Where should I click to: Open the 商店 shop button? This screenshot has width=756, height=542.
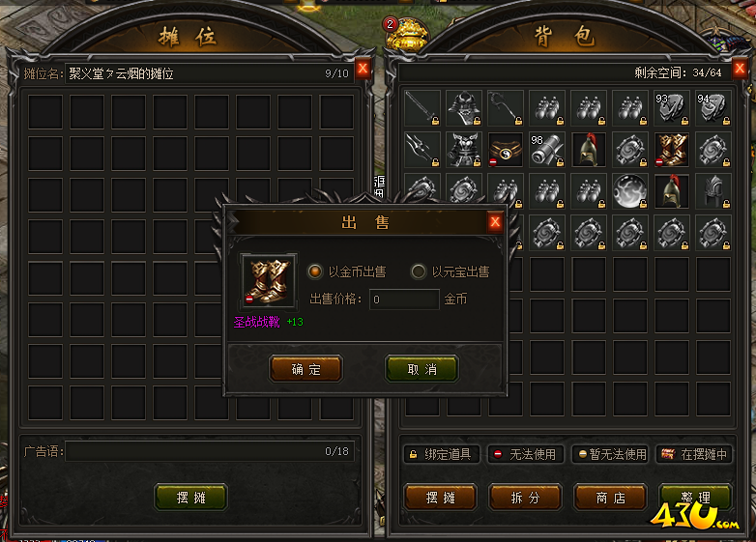610,498
